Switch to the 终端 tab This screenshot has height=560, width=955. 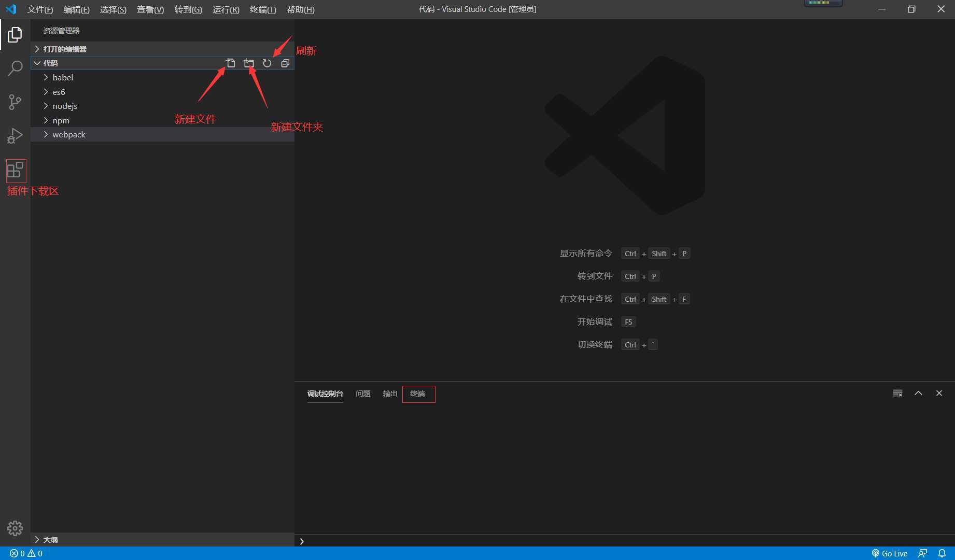pyautogui.click(x=417, y=394)
